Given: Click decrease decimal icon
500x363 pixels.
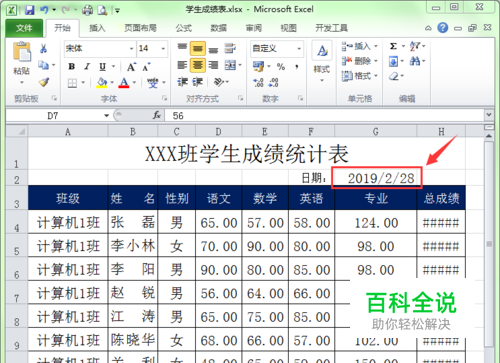Looking at the screenshot, I should [x=274, y=82].
